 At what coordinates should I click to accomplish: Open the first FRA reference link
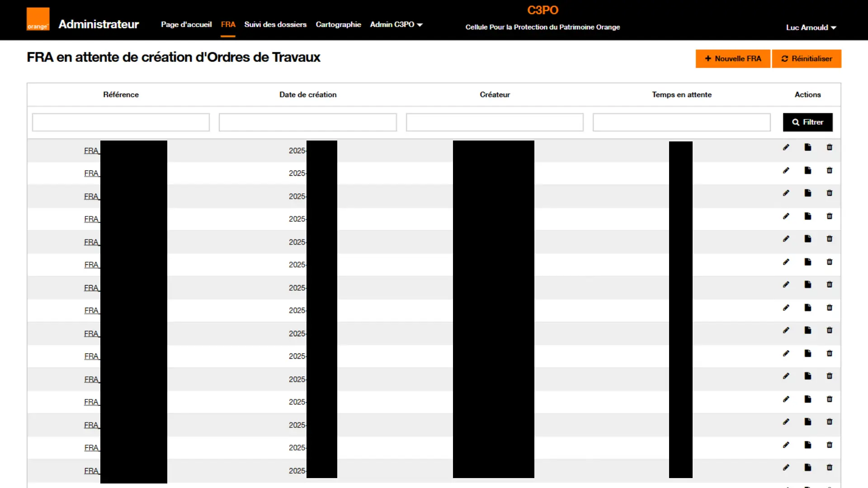click(91, 151)
